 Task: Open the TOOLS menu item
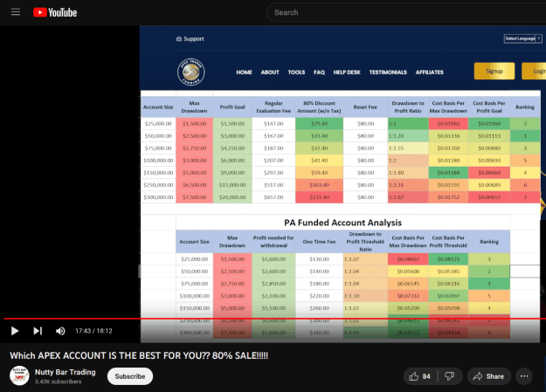(296, 72)
